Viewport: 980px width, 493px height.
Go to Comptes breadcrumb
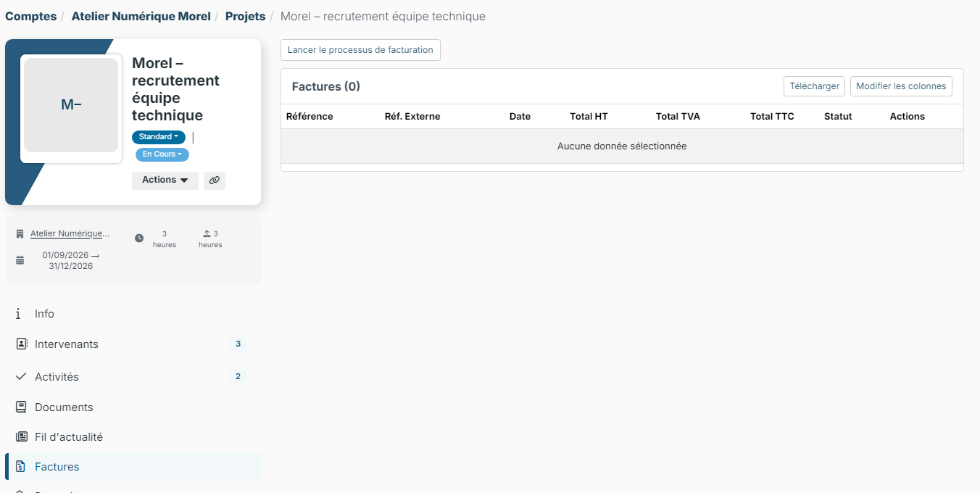[x=30, y=16]
